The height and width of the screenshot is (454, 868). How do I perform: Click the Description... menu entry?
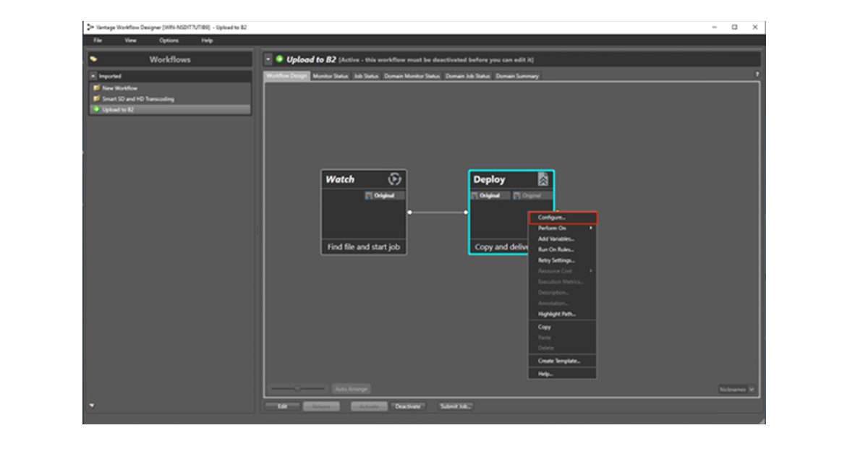coord(562,293)
